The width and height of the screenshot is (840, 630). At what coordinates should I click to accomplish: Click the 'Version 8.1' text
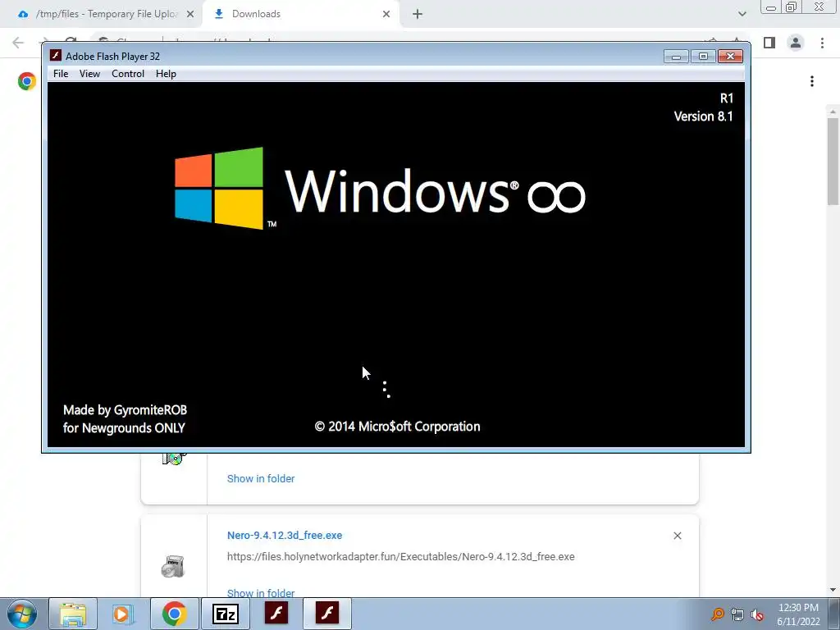pyautogui.click(x=703, y=116)
